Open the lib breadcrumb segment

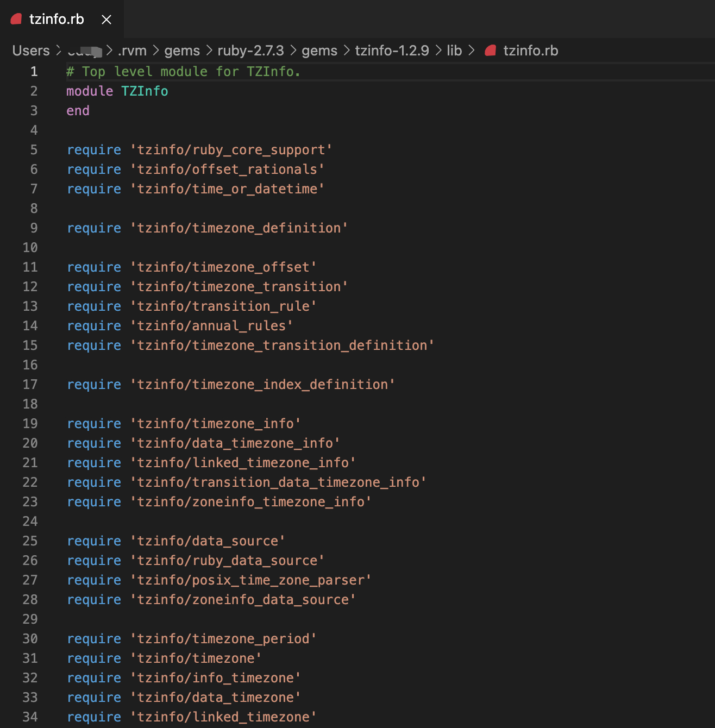tap(454, 51)
